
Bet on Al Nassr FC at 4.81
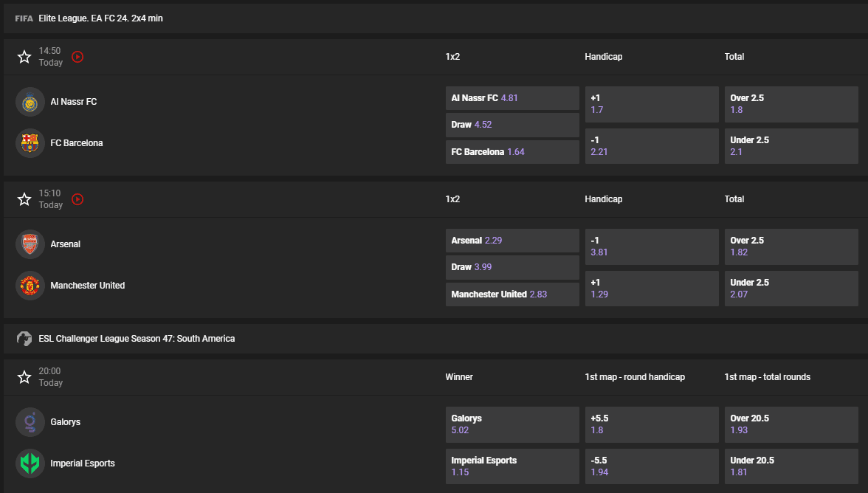point(512,97)
